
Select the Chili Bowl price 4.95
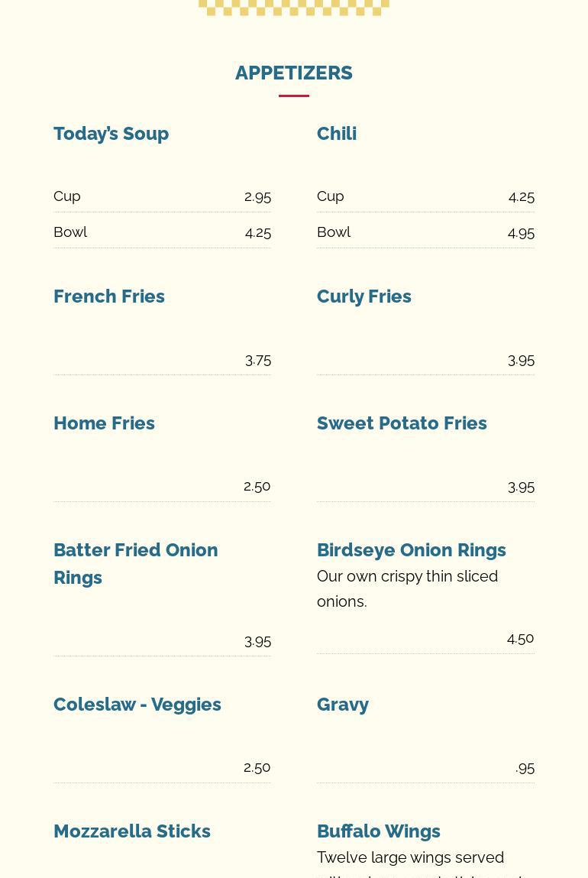(521, 232)
